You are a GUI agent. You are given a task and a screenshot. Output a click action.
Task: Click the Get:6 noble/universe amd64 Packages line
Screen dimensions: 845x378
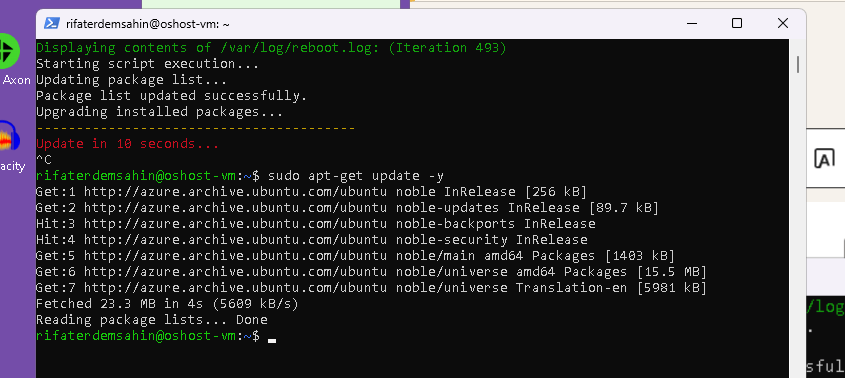coord(371,272)
